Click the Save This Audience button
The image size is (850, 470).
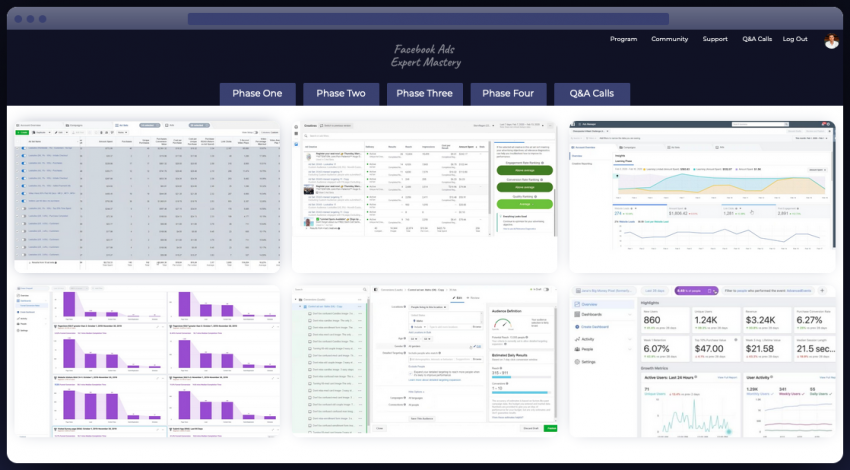pos(422,419)
